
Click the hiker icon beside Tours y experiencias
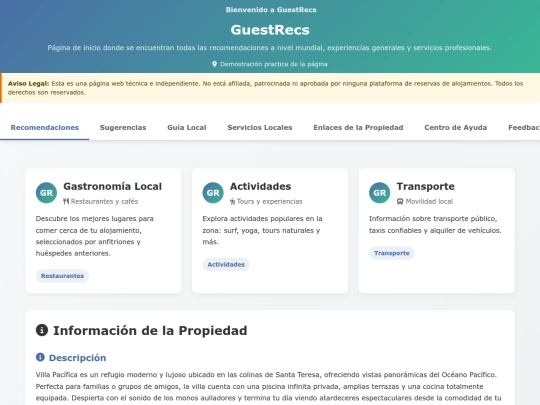[x=232, y=201]
